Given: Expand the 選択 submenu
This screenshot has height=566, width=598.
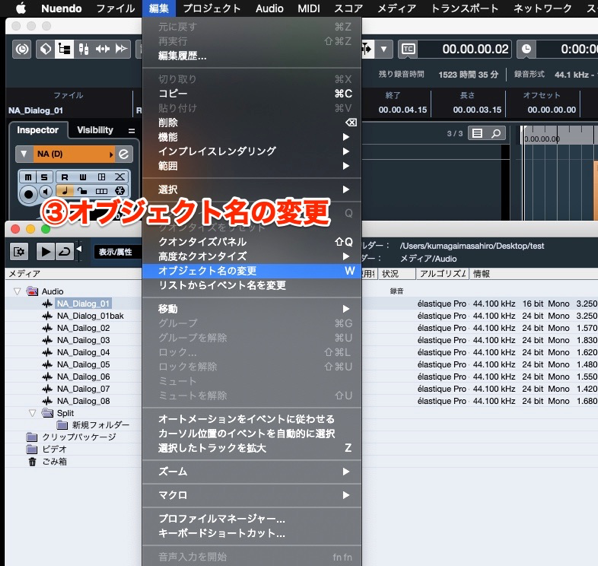Looking at the screenshot, I should pyautogui.click(x=251, y=190).
